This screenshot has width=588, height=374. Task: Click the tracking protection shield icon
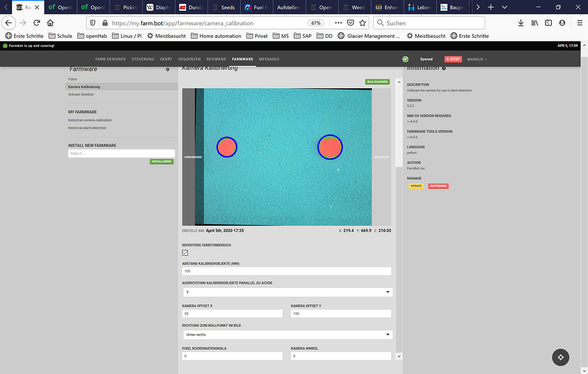[x=91, y=24]
